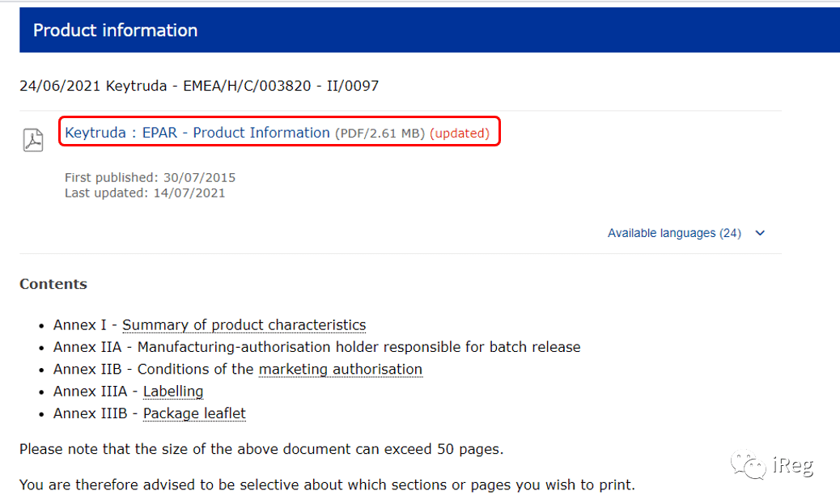Click the Labelling glossary term
The image size is (840, 504).
173,392
